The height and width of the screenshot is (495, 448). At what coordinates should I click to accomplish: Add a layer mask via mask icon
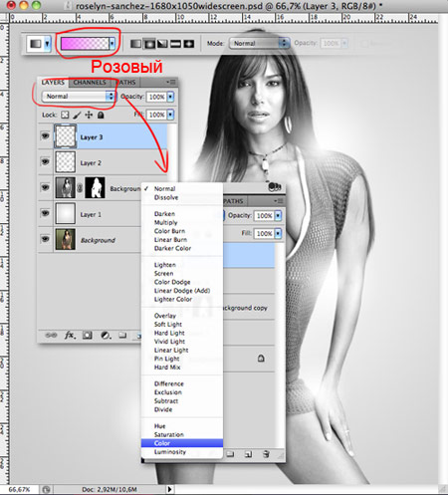point(88,335)
